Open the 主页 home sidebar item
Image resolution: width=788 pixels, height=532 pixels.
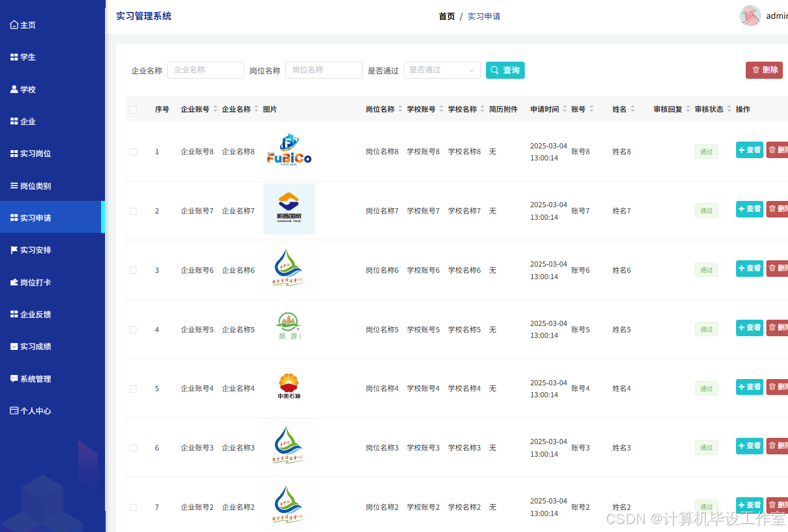point(53,25)
